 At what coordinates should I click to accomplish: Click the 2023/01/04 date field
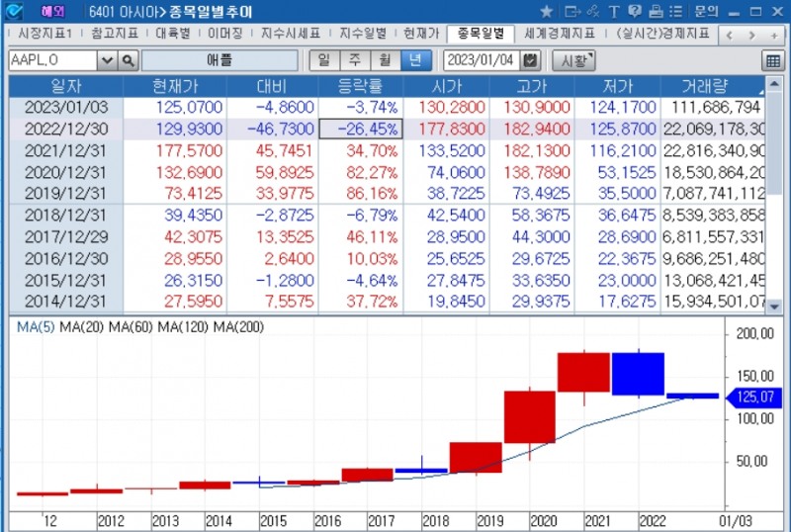(482, 60)
